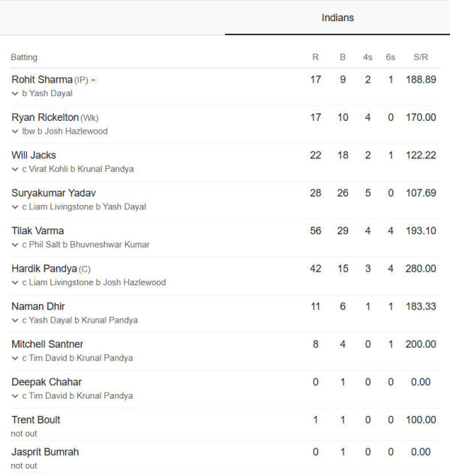Expand Naman Dhir dismissal chevron
The height and width of the screenshot is (476, 450).
pyautogui.click(x=15, y=321)
